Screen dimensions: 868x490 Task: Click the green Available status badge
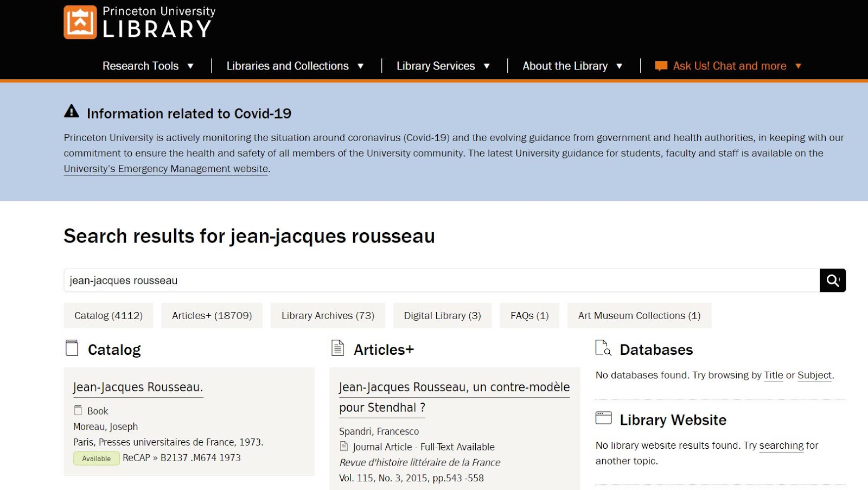pos(97,459)
